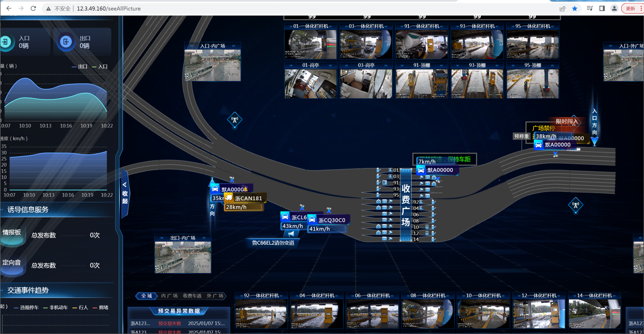
Task: Click the toll collector icon beside lane 03
Action: click(391, 176)
